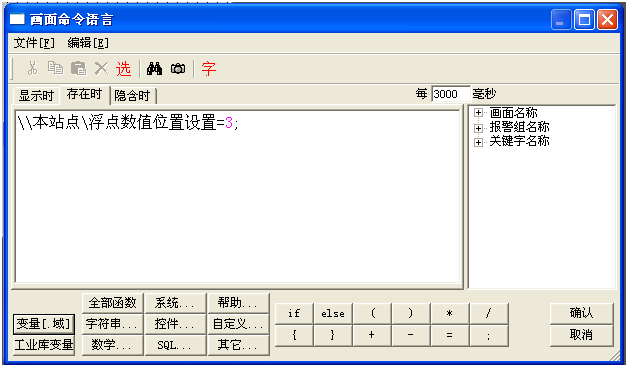
Task: Insert equals = operator button
Action: (x=450, y=335)
